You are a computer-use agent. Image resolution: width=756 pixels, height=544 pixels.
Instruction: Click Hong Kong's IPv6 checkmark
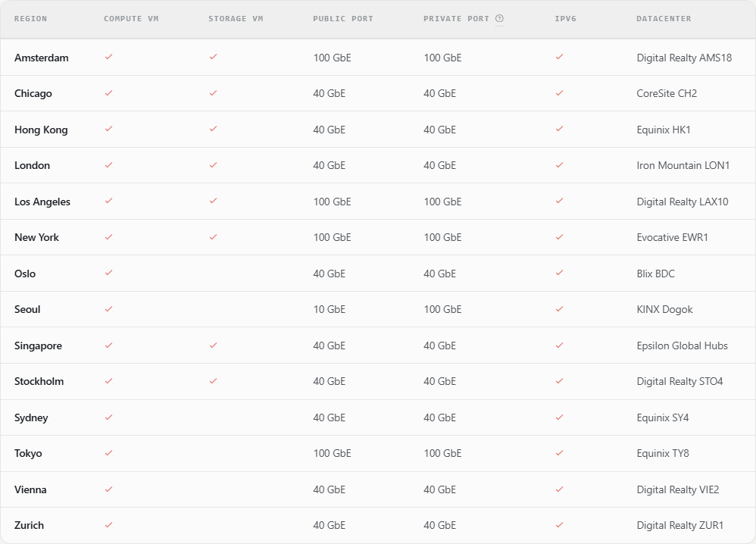click(x=559, y=129)
